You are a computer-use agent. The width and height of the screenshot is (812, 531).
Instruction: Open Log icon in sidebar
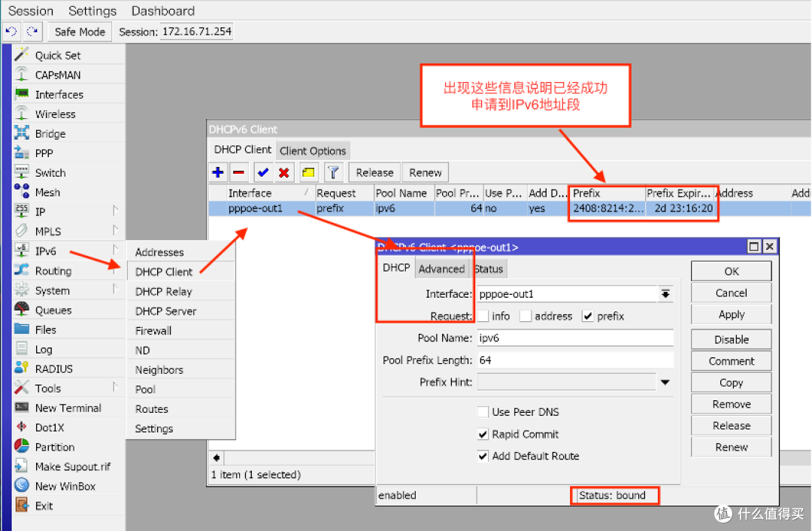coord(22,349)
